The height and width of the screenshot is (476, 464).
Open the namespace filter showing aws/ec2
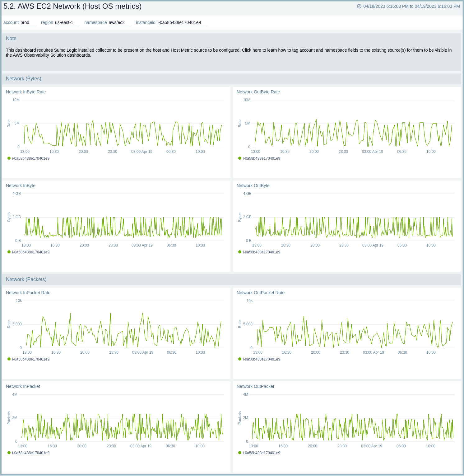(120, 22)
